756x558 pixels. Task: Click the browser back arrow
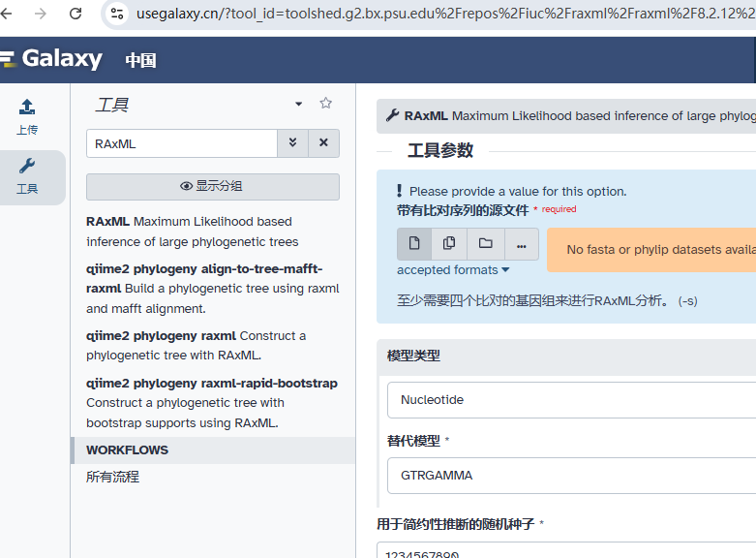(x=6, y=14)
